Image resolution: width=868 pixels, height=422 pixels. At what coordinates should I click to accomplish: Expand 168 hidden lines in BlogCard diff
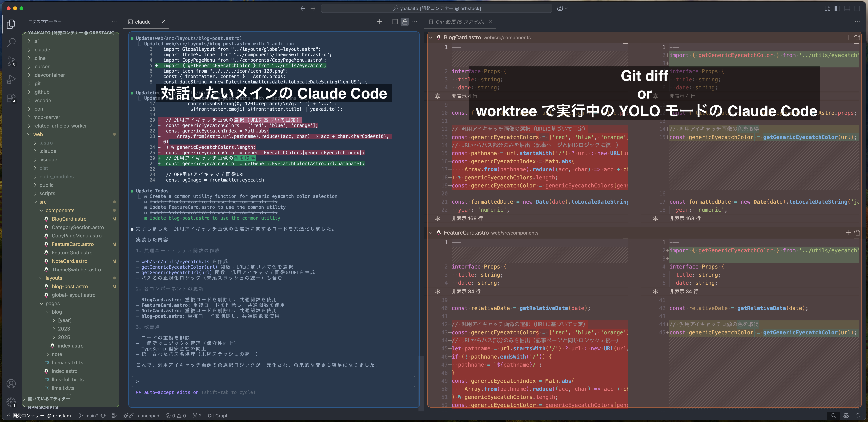pos(437,218)
